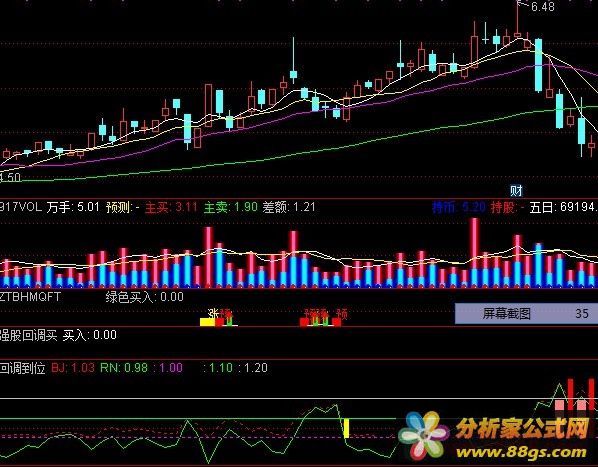This screenshot has width=598, height=467.
Task: Open the www.88gs.com link
Action: 521,453
